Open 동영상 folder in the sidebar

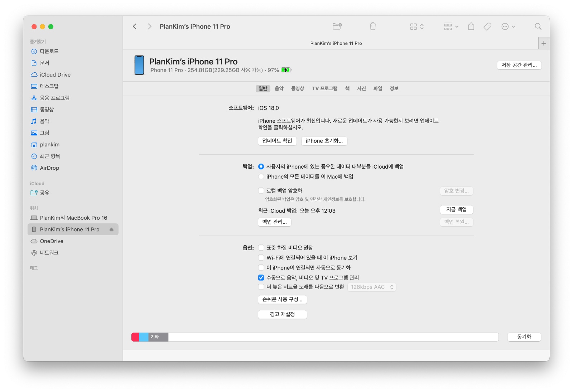click(x=47, y=110)
